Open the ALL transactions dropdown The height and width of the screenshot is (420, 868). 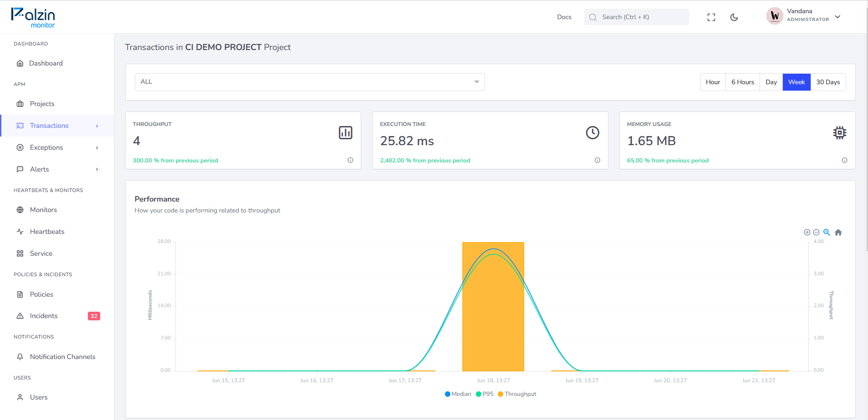(310, 82)
